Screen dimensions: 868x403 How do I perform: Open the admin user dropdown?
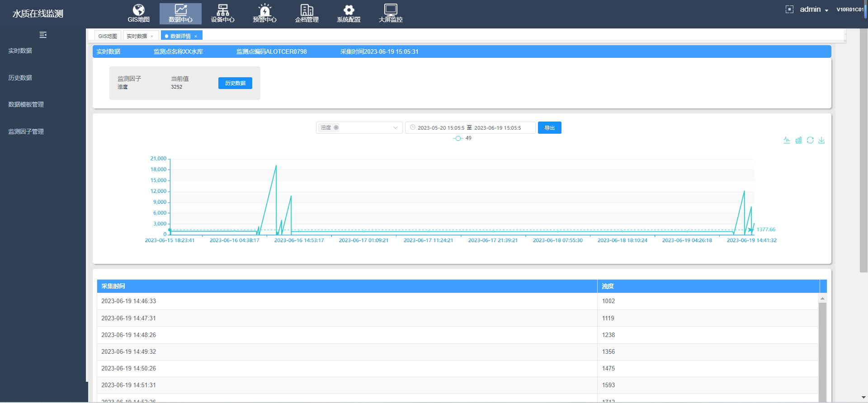click(x=814, y=9)
